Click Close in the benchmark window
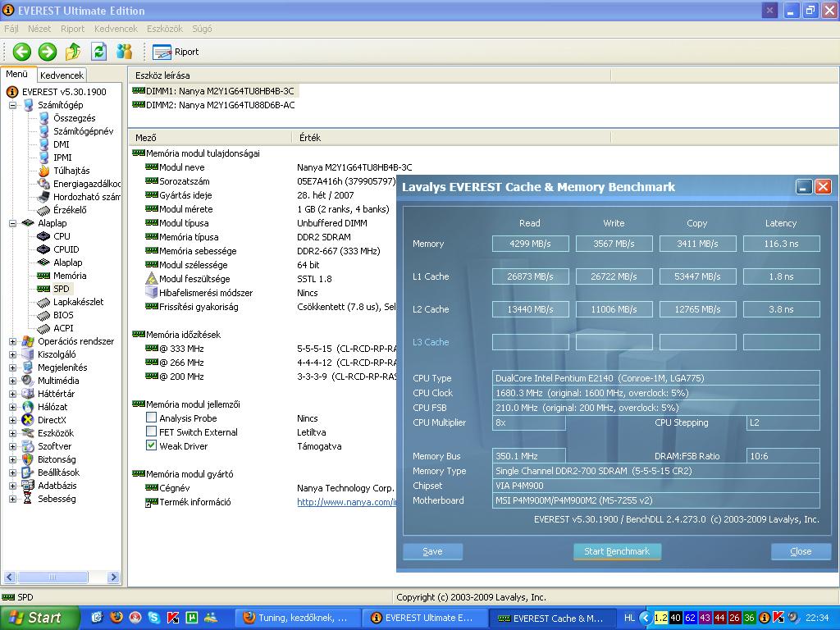The image size is (840, 630). pos(801,551)
